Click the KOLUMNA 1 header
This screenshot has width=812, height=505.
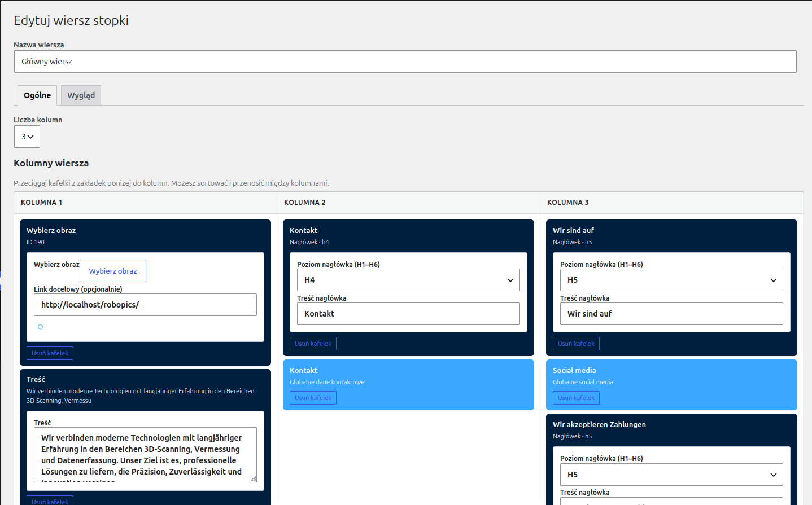coord(42,202)
